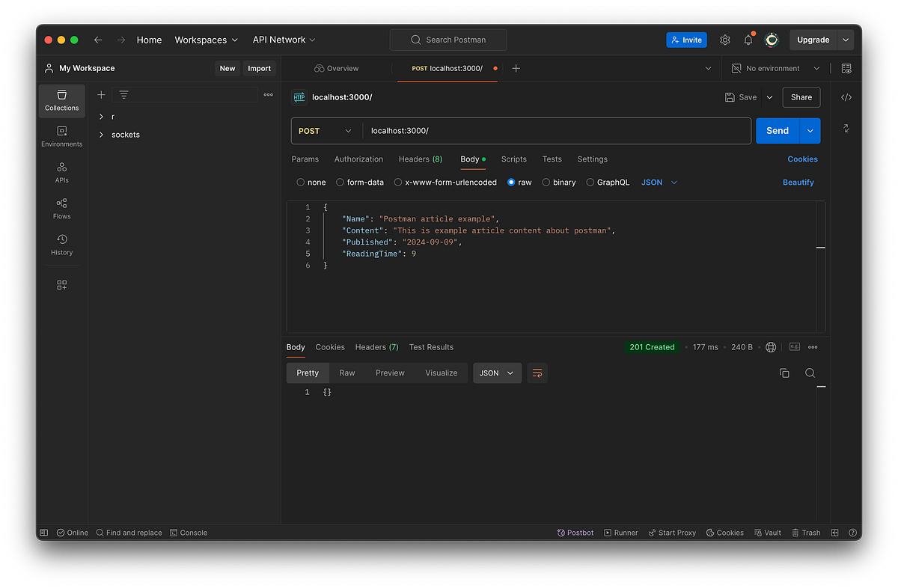Switch to the Environments panel

(61, 136)
